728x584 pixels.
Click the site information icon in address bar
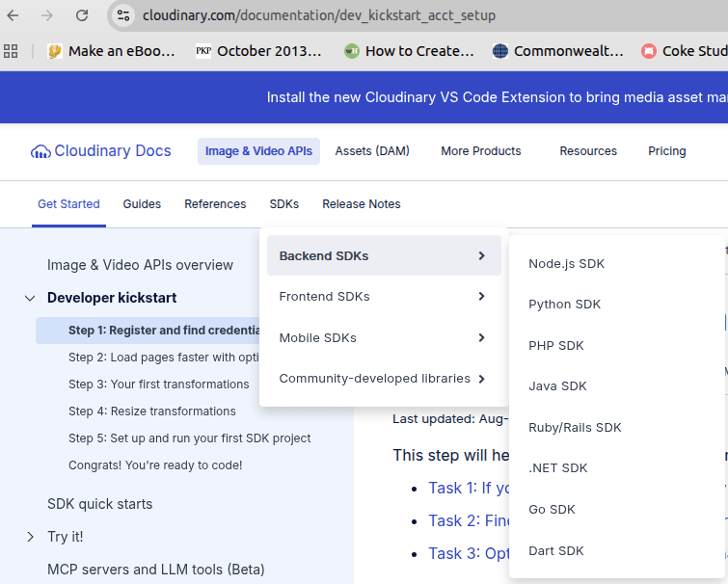tap(122, 15)
